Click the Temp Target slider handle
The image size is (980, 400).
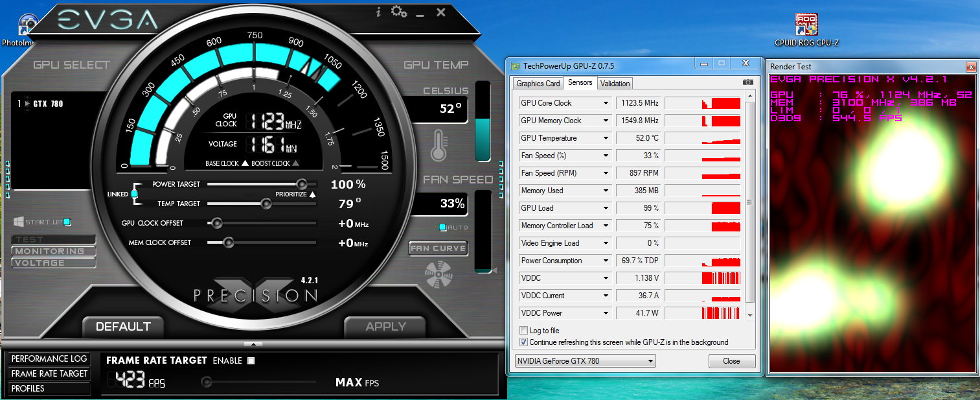click(x=266, y=204)
